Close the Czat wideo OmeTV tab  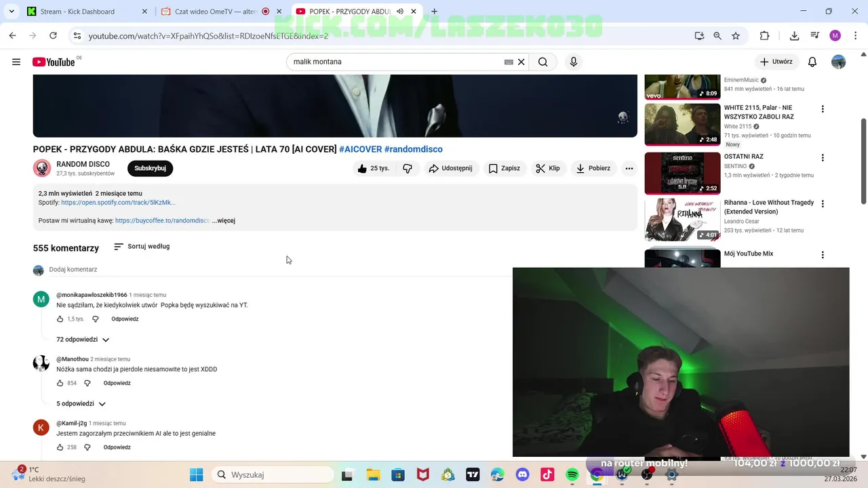(279, 12)
